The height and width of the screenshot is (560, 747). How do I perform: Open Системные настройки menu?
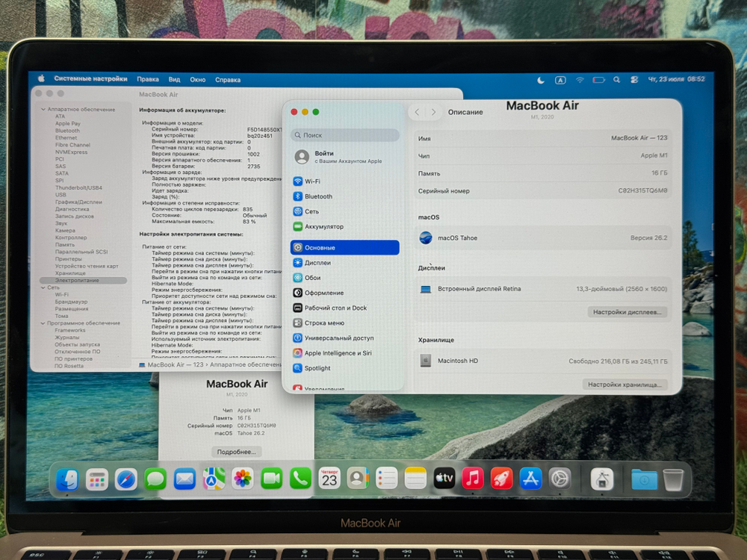tap(90, 78)
